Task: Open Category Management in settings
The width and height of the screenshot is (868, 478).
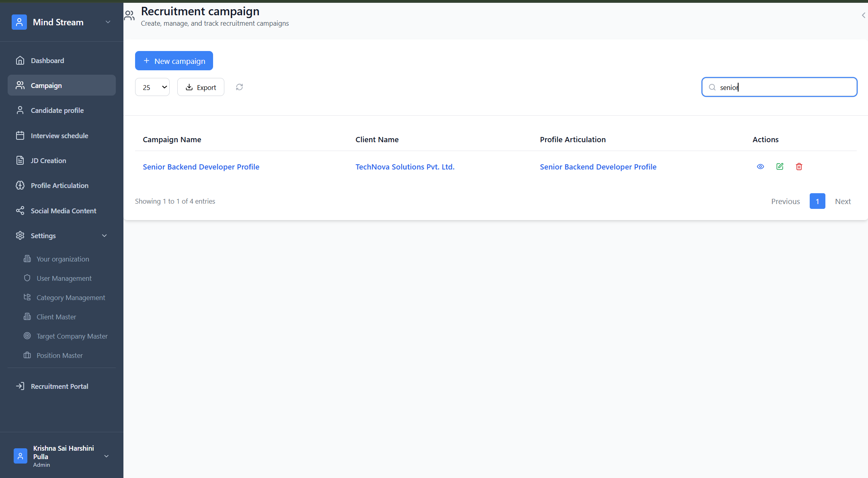Action: click(70, 298)
